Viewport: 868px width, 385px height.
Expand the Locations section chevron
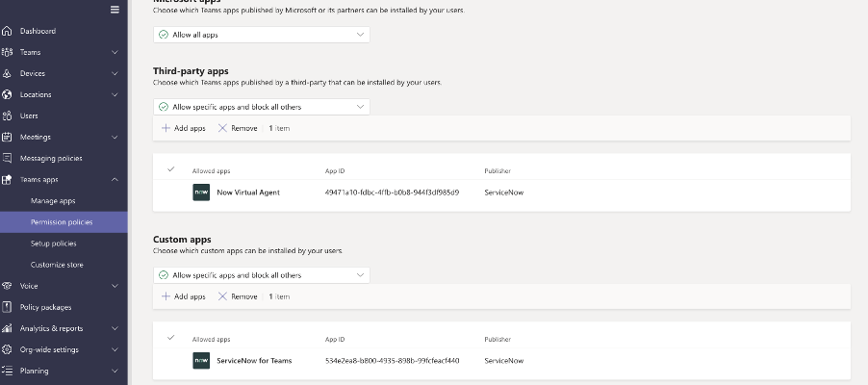(x=115, y=94)
